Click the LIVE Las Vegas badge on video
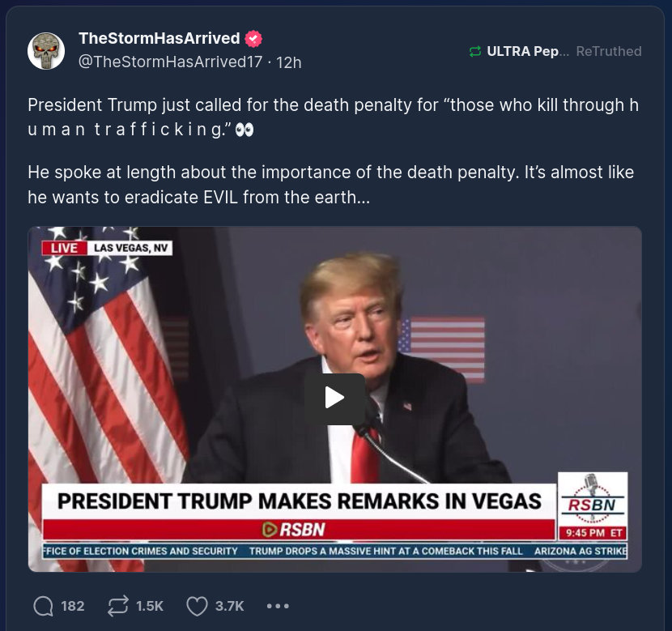This screenshot has height=631, width=672. [x=107, y=248]
